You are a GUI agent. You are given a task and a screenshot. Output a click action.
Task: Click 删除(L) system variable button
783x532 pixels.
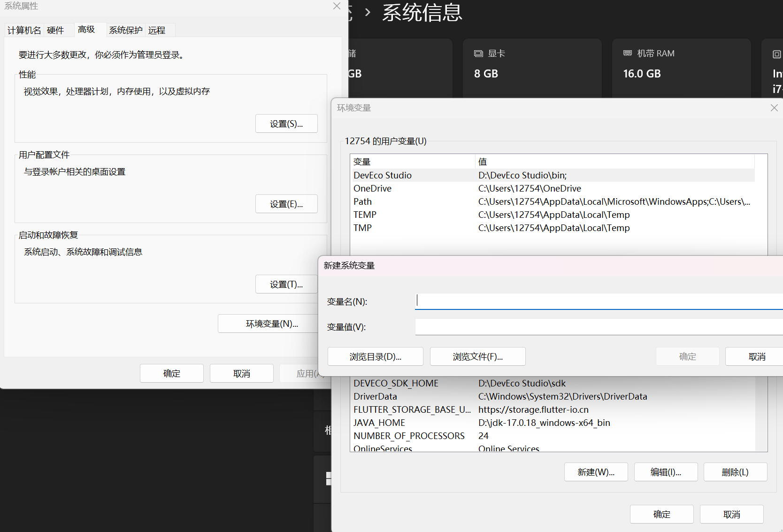(736, 472)
